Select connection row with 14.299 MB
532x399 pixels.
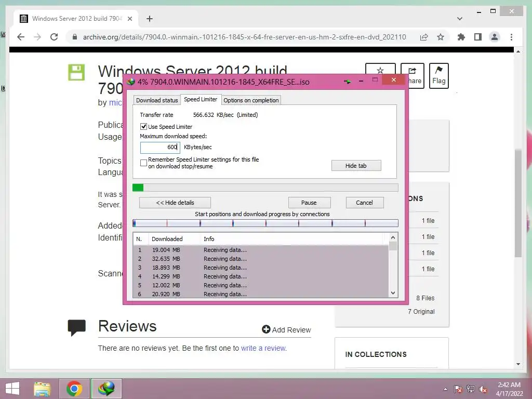coord(261,276)
